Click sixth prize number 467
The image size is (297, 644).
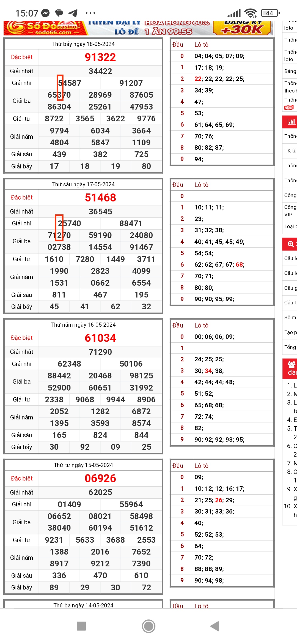pyautogui.click(x=100, y=295)
